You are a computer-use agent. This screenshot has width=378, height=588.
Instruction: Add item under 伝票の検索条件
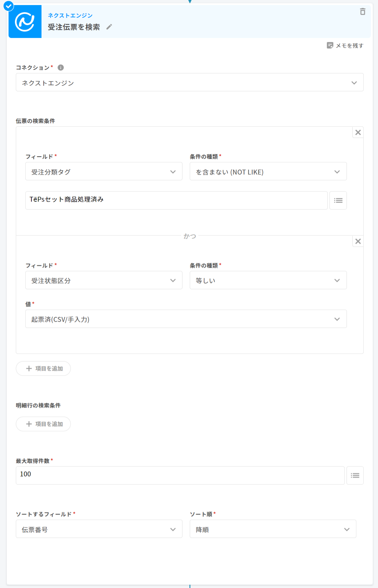pos(43,368)
